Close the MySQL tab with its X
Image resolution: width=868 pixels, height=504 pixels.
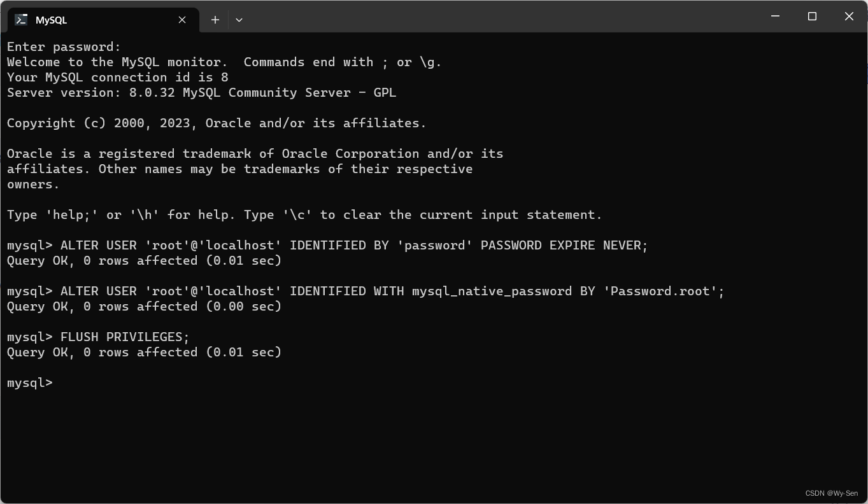(x=181, y=20)
